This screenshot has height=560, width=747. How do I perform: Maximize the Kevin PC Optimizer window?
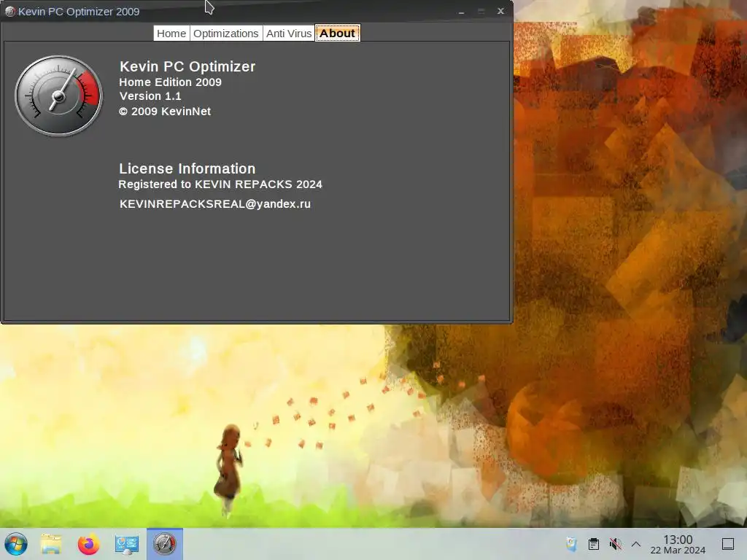481,12
